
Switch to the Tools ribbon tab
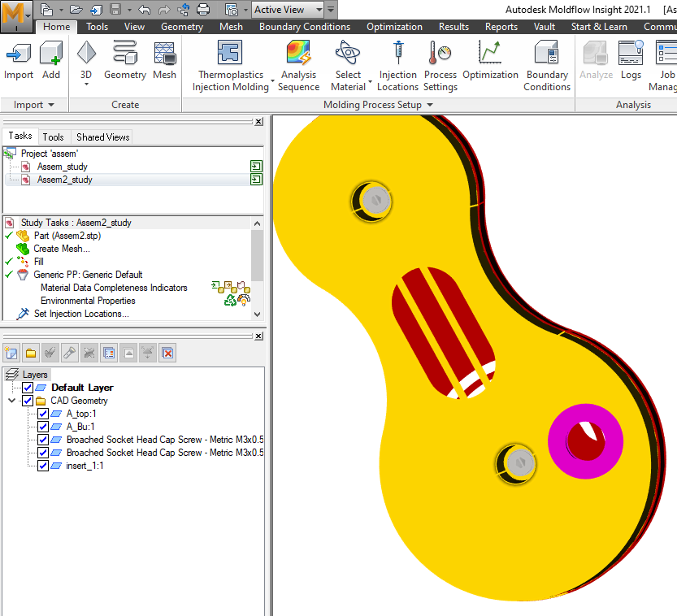tap(98, 27)
